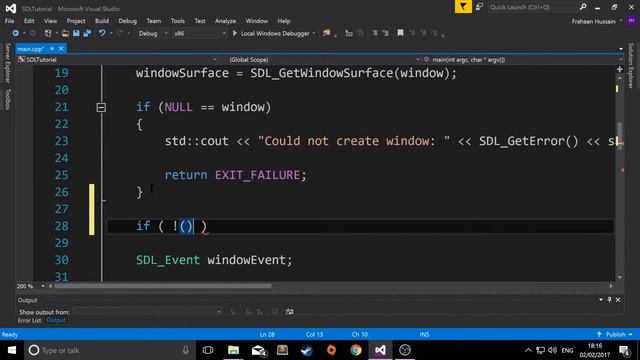Viewport: 640px width, 360px height.
Task: Click the horizontal scrollbar thumb in editor
Action: 162,286
